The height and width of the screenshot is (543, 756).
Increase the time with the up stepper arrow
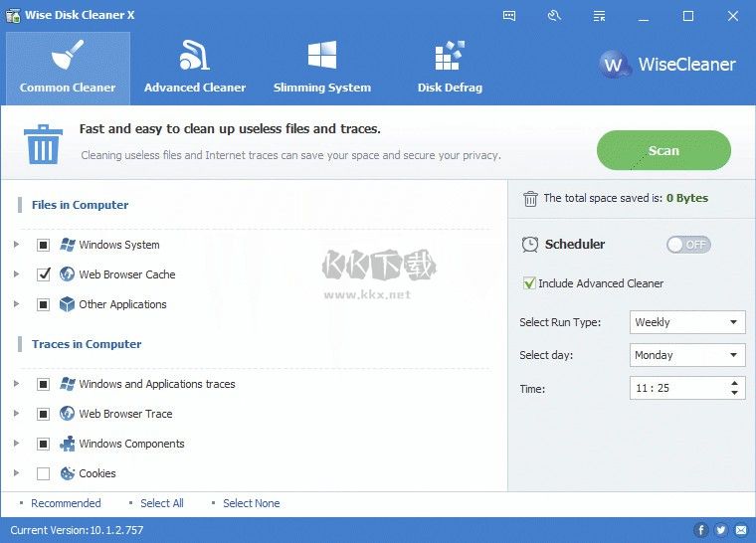coord(735,383)
